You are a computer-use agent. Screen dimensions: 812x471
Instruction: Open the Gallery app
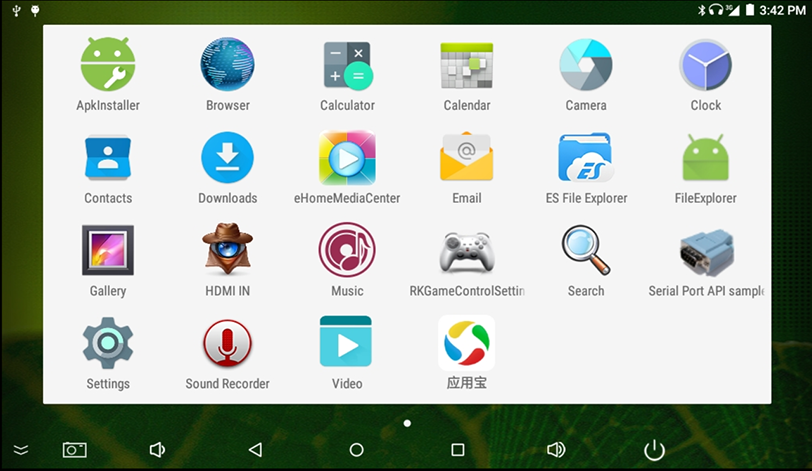108,251
